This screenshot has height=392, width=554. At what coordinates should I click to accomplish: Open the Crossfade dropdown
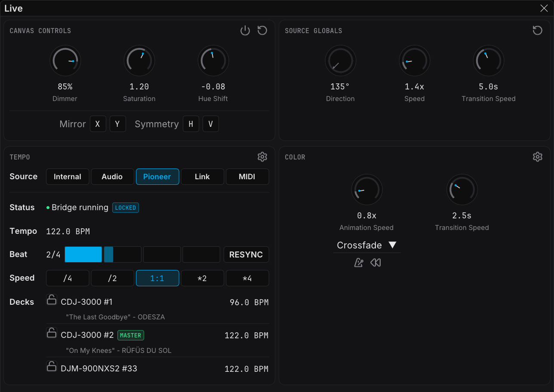367,245
